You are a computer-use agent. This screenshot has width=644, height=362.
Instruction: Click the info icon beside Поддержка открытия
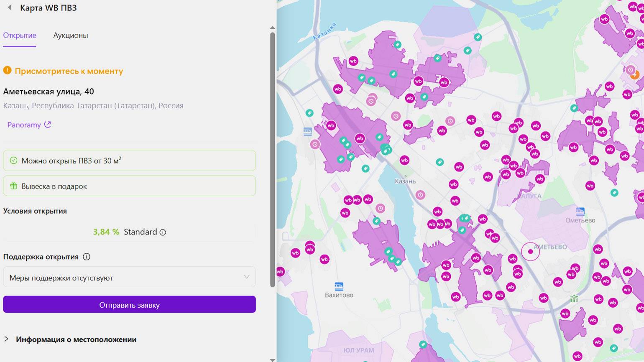[87, 257]
